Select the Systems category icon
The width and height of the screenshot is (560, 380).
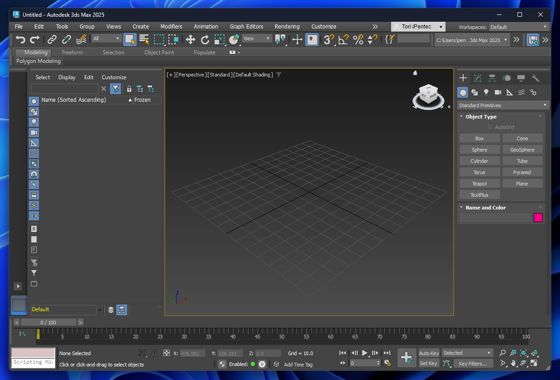point(533,92)
